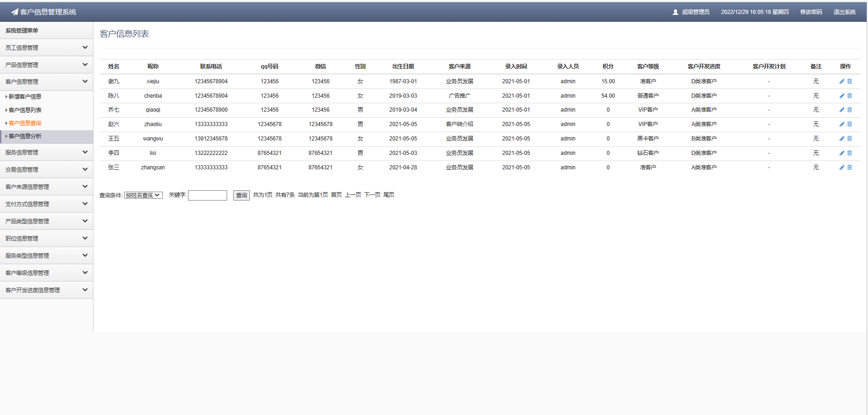The image size is (868, 415).
Task: Collapse the 客户信息管理 menu
Action: point(47,81)
